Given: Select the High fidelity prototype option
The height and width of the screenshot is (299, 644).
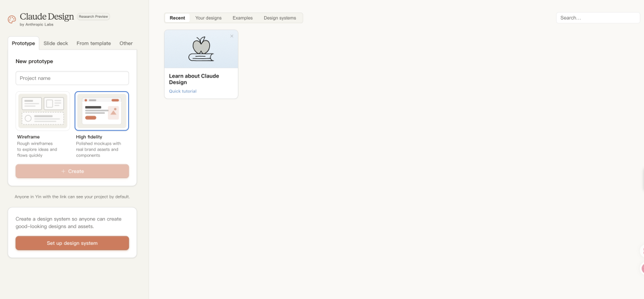Looking at the screenshot, I should click(x=101, y=111).
